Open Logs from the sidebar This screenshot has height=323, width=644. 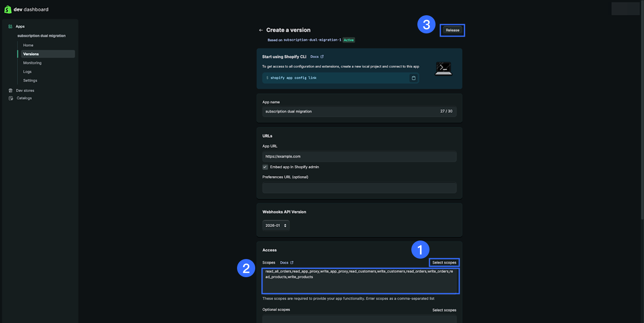pyautogui.click(x=27, y=72)
